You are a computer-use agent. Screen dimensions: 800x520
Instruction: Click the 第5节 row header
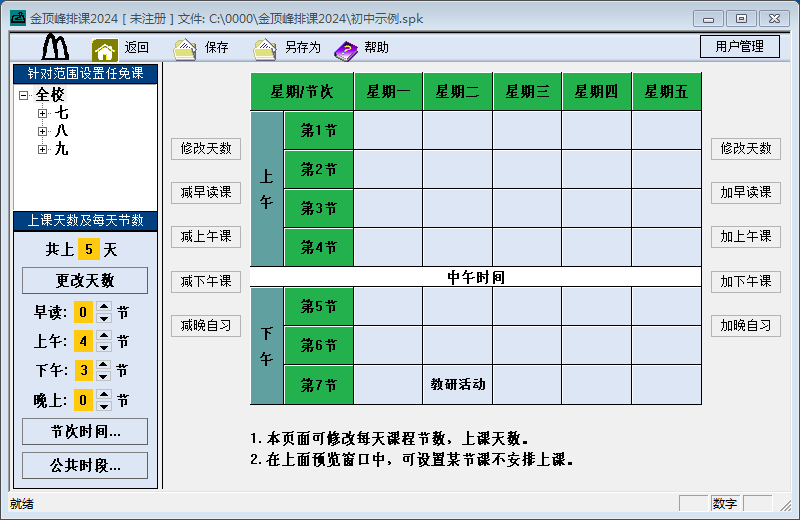pos(319,306)
